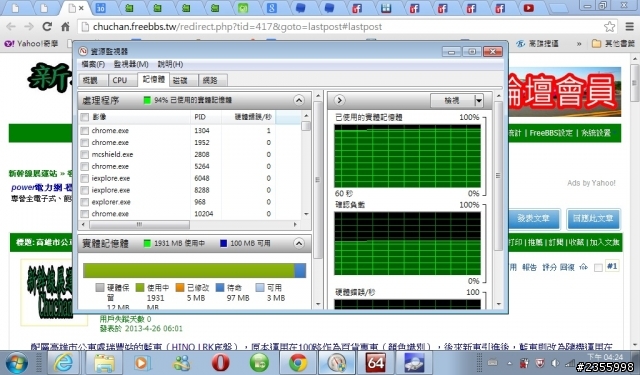
Task: Open the network signal icon in tray
Action: 570,363
